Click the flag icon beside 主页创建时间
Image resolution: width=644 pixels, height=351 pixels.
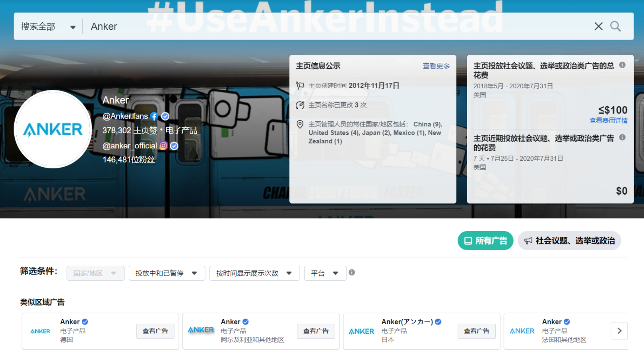coord(300,86)
